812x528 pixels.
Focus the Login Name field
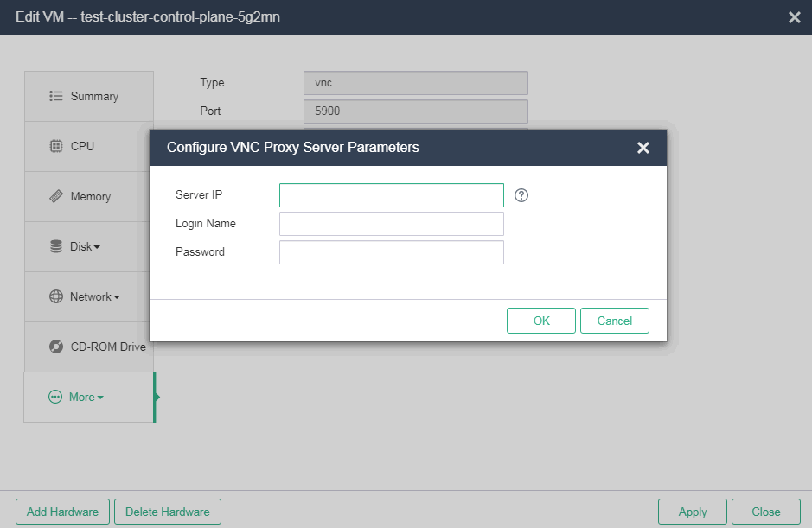(392, 224)
